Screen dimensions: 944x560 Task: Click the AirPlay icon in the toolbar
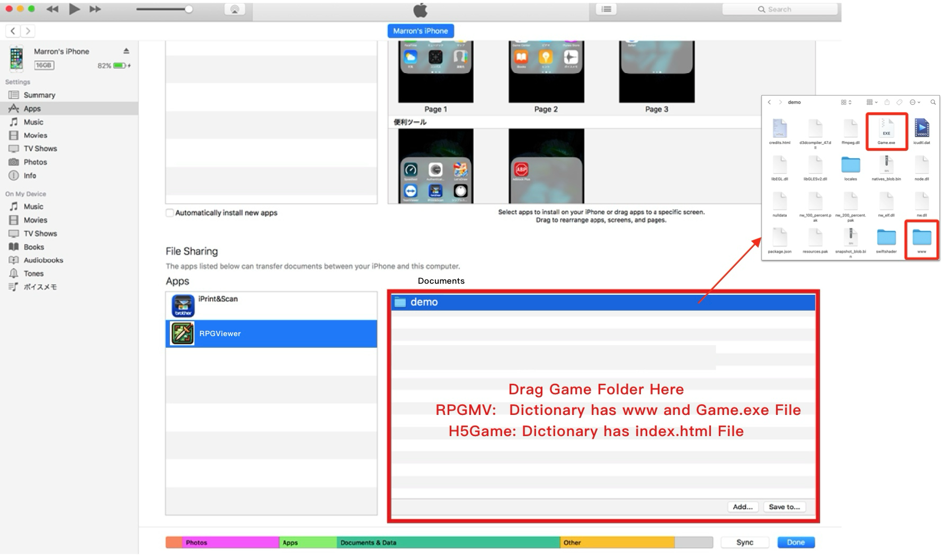235,10
